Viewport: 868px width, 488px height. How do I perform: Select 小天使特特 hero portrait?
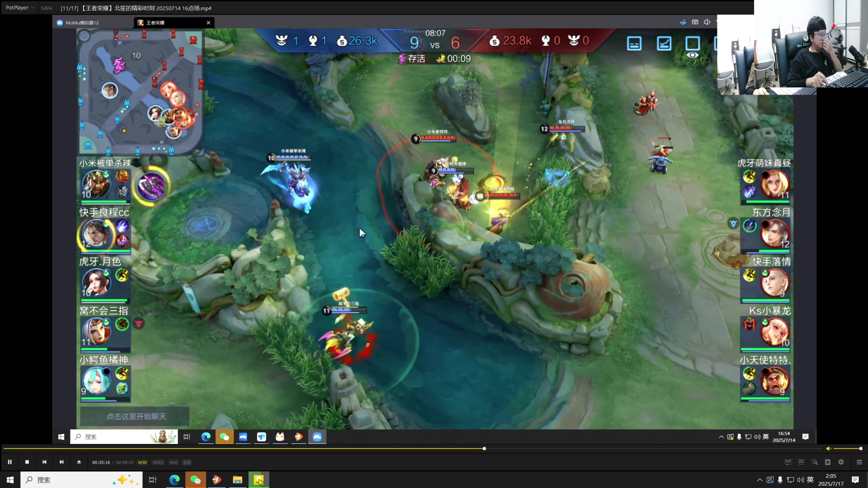(775, 381)
